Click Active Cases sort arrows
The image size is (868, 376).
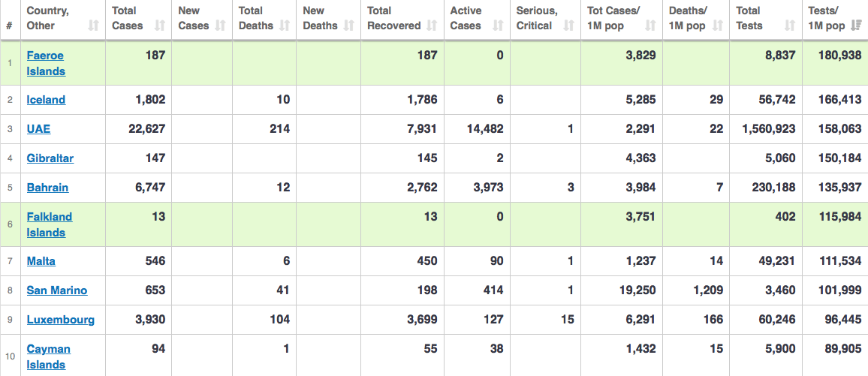click(x=498, y=26)
